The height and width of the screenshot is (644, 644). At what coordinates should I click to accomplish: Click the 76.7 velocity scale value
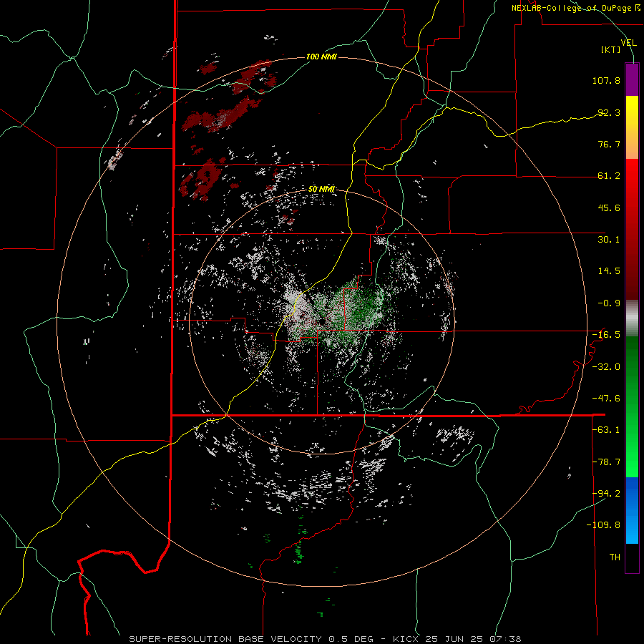[609, 144]
